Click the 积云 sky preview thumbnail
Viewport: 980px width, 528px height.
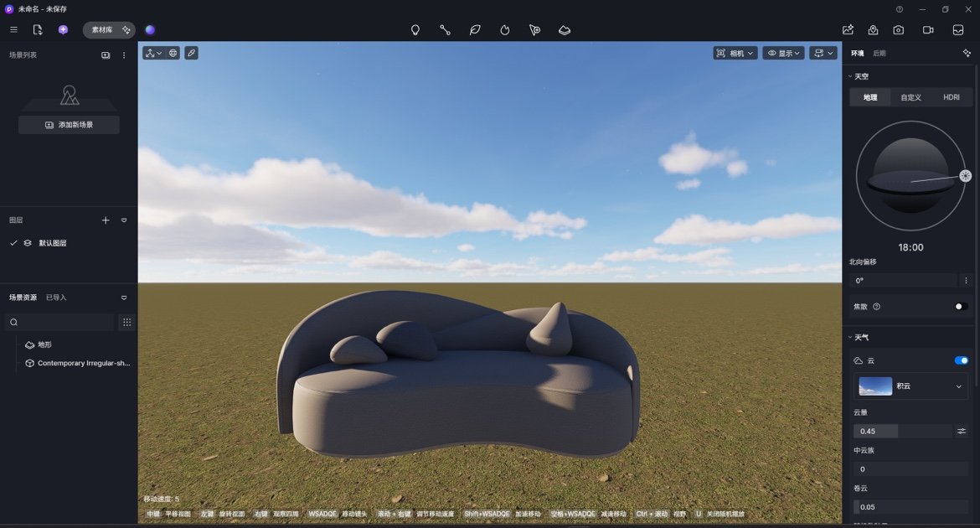(x=875, y=386)
